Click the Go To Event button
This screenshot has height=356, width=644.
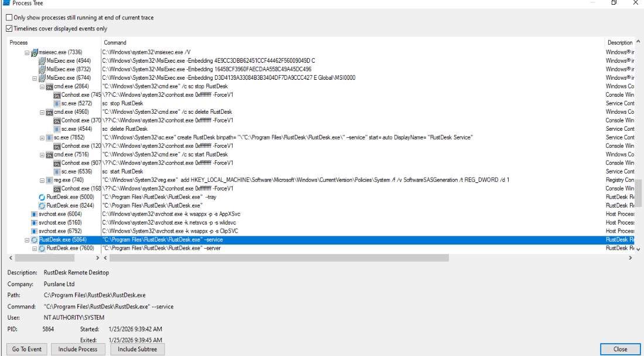(x=27, y=349)
